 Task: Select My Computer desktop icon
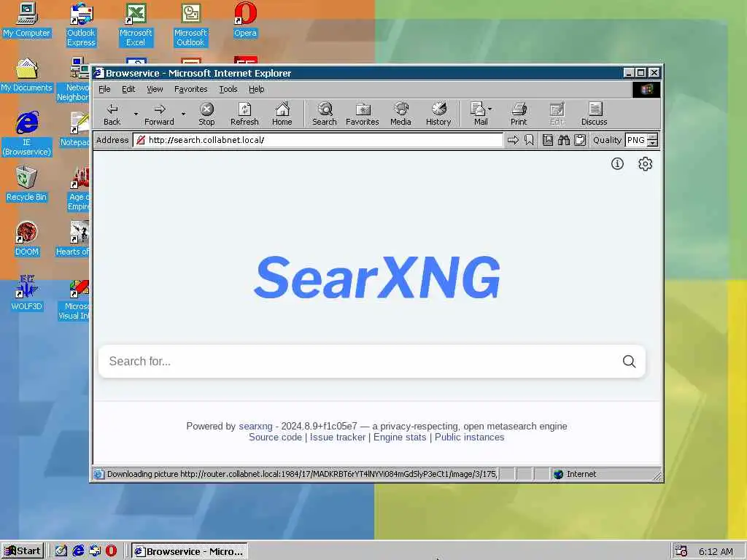[27, 20]
